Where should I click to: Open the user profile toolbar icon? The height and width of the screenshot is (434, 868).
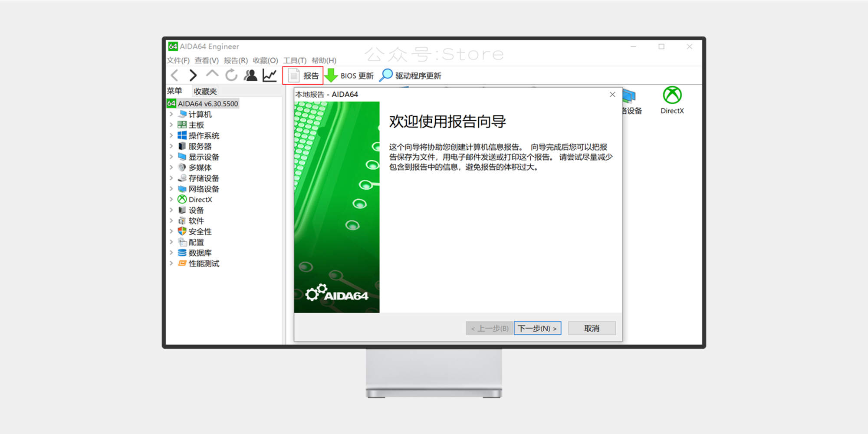click(x=250, y=76)
